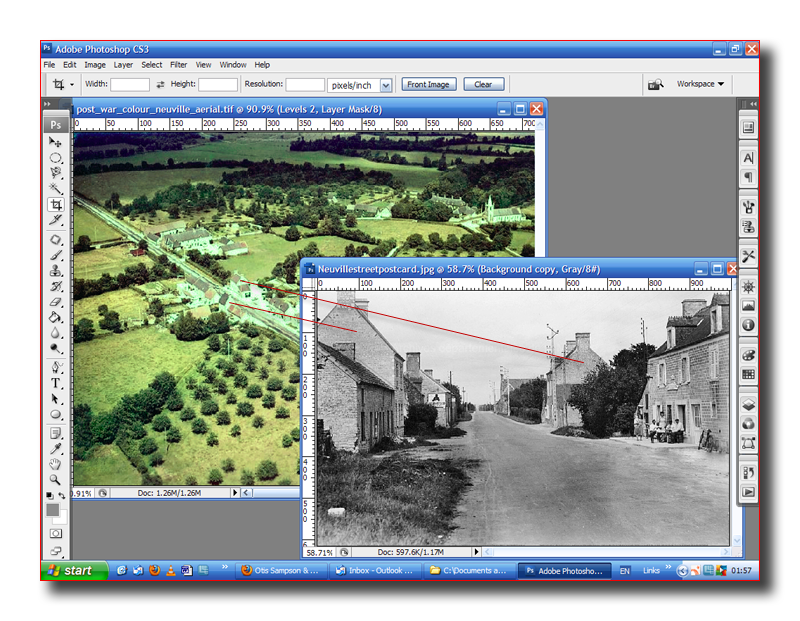Image resolution: width=800 pixels, height=621 pixels.
Task: Open the Window menu
Action: click(233, 65)
